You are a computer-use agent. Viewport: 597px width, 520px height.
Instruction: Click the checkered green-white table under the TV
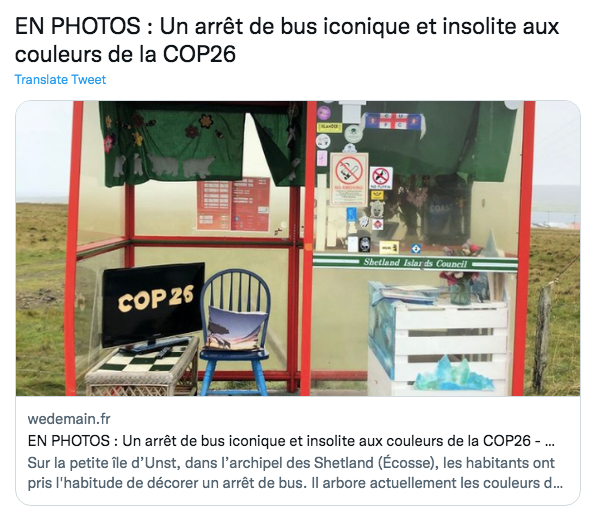(x=143, y=367)
